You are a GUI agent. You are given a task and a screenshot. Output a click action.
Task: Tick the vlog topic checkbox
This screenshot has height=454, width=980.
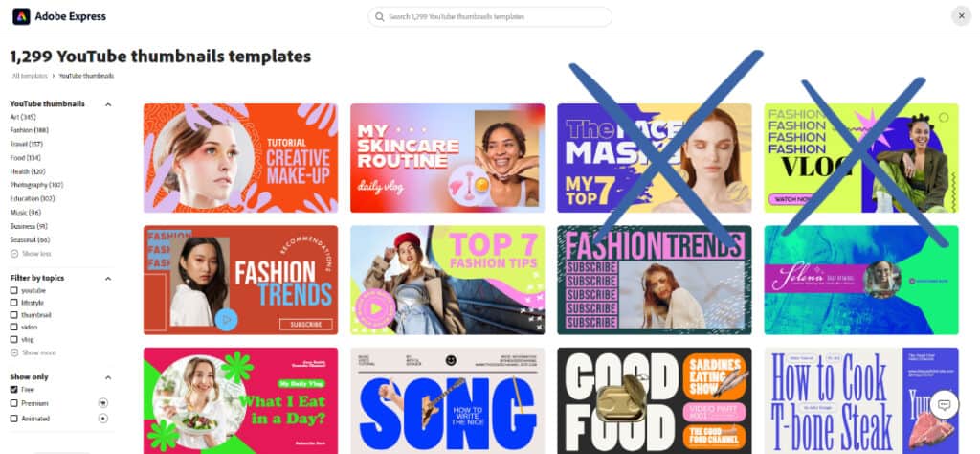click(x=14, y=340)
